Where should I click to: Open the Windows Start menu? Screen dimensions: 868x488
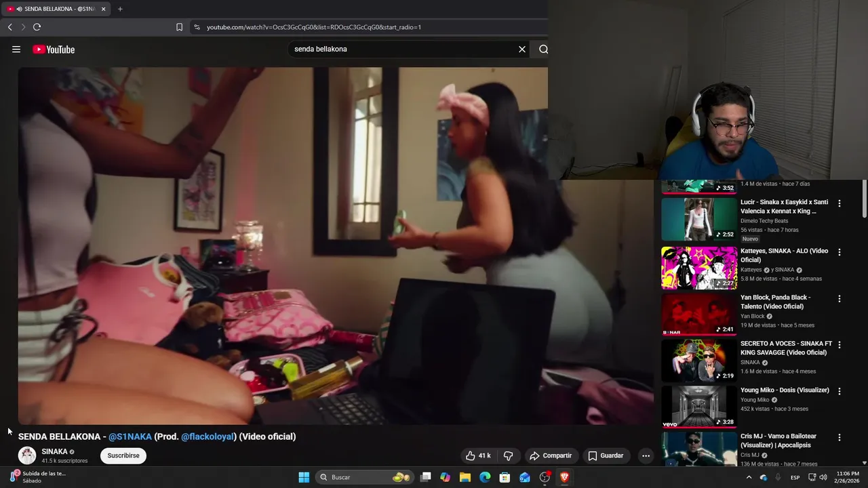tap(304, 477)
